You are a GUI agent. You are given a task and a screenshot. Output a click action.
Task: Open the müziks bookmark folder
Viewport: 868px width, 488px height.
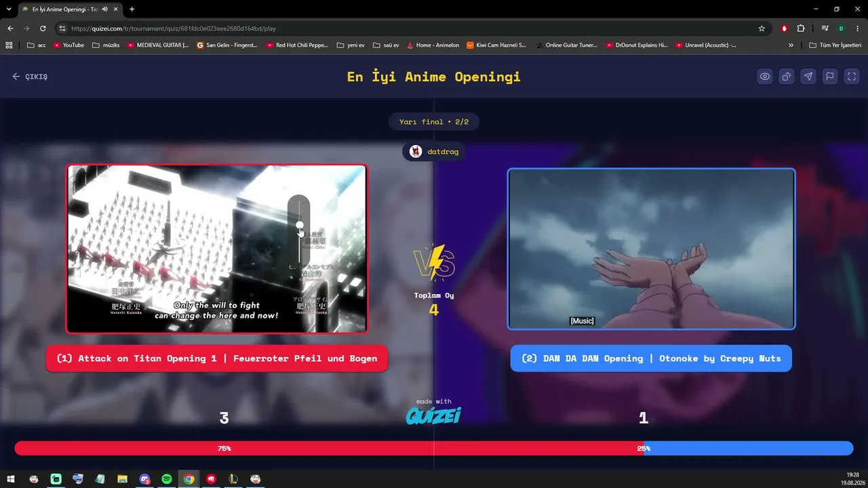[x=106, y=45]
